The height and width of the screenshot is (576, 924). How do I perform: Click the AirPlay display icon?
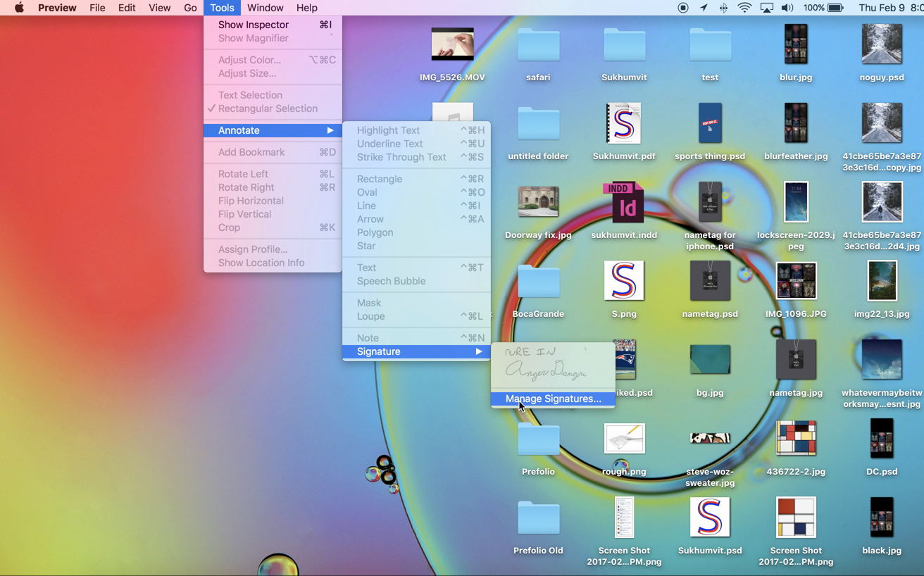click(766, 8)
